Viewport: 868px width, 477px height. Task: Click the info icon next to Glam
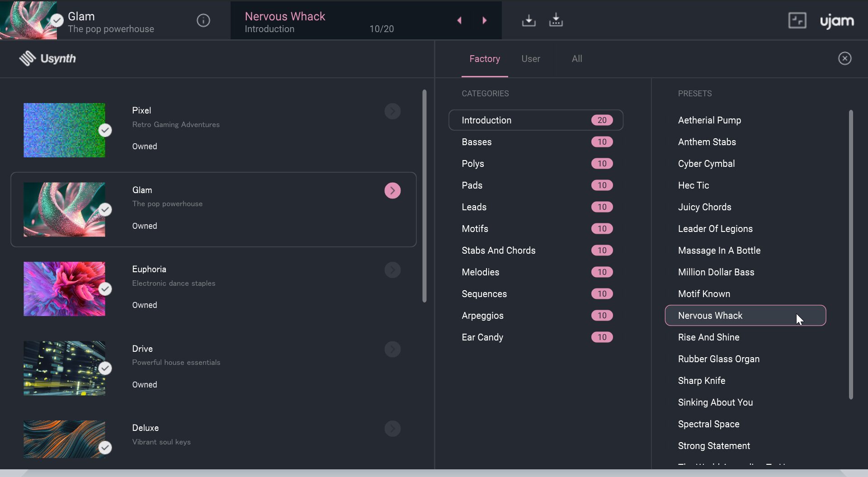203,20
